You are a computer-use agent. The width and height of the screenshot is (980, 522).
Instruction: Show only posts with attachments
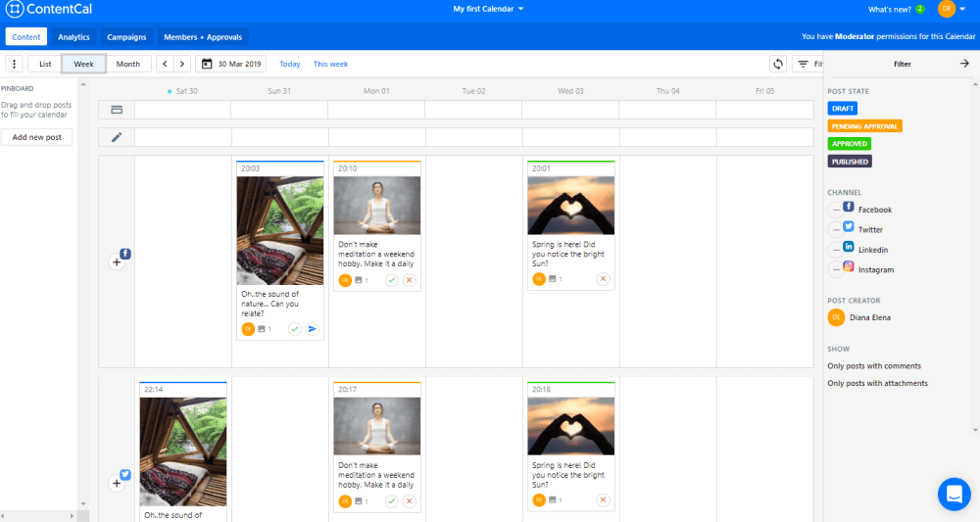pyautogui.click(x=877, y=383)
